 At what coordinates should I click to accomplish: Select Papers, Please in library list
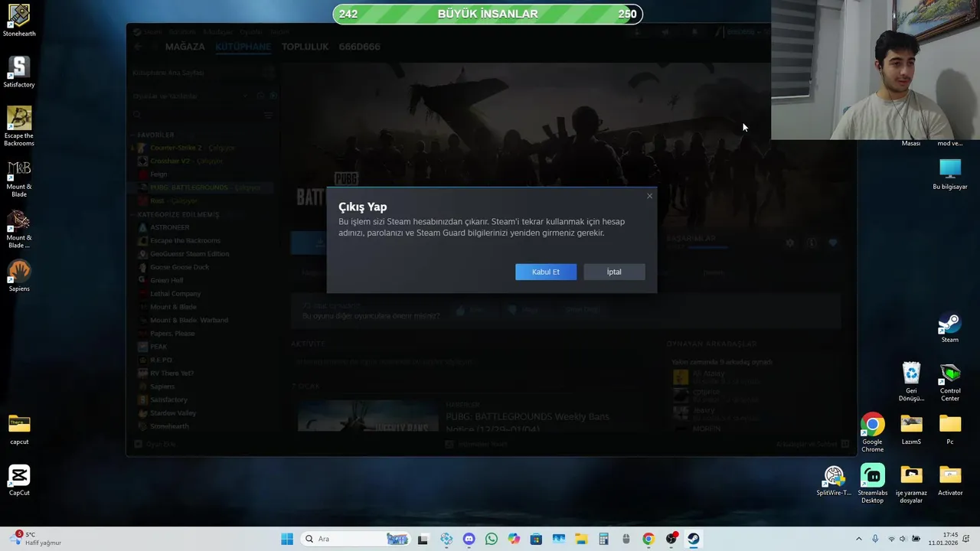(x=172, y=333)
